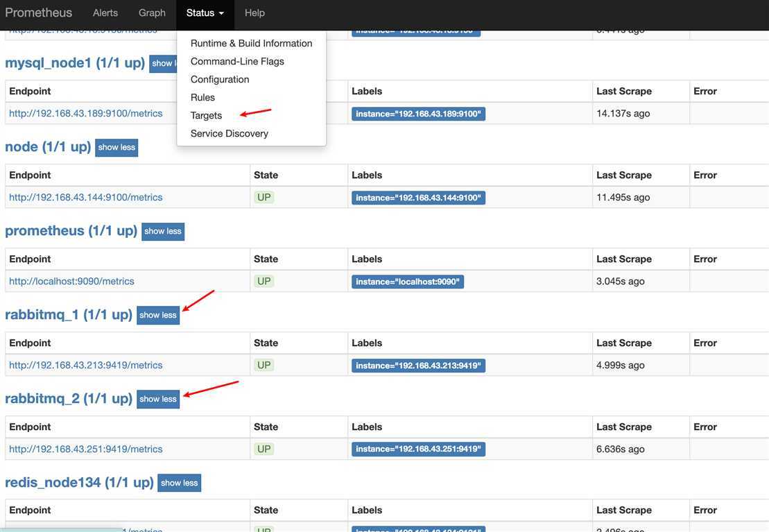Click Labels header in mysql_node1 table
Screen dimensions: 769x532
(367, 92)
